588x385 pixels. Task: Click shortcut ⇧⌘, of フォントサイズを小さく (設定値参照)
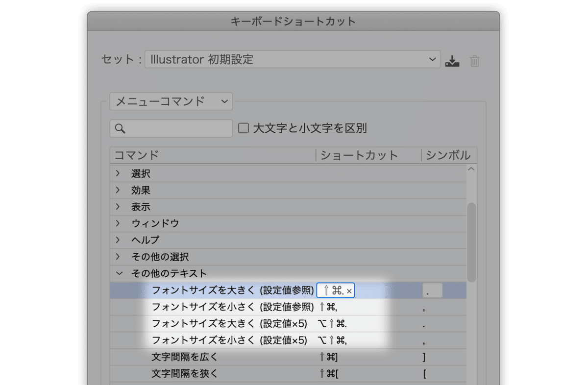pyautogui.click(x=329, y=307)
